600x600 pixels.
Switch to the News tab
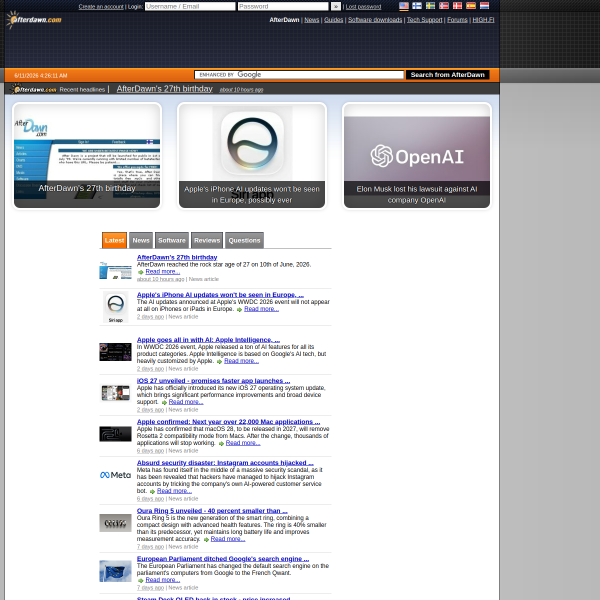[x=141, y=240]
